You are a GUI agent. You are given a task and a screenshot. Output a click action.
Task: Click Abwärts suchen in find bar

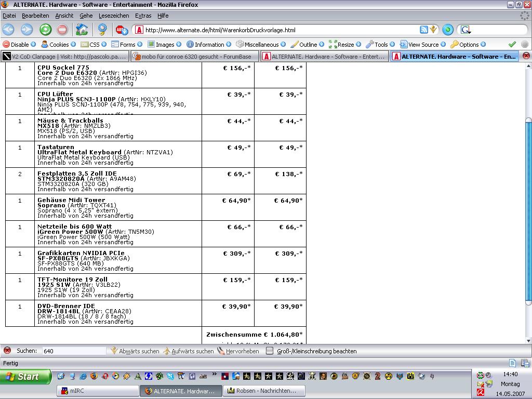pos(135,351)
